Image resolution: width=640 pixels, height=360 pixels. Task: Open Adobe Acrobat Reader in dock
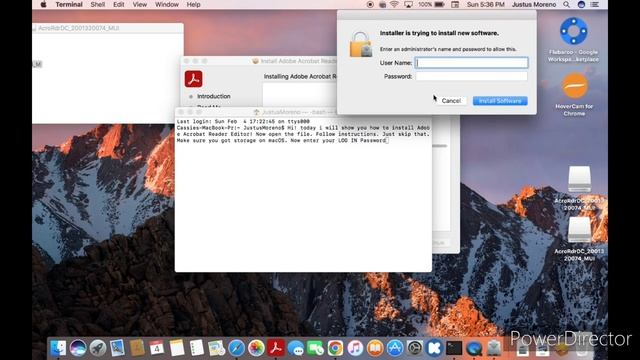[276, 348]
